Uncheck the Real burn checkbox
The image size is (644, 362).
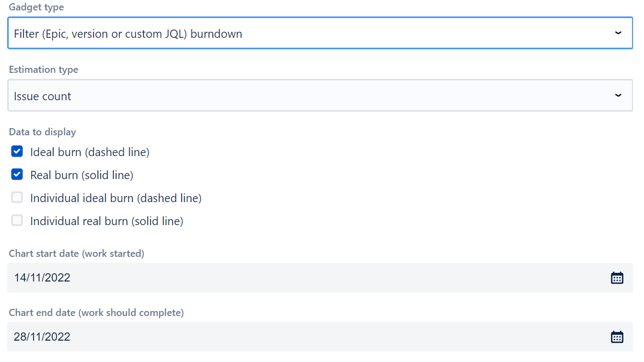coord(17,175)
